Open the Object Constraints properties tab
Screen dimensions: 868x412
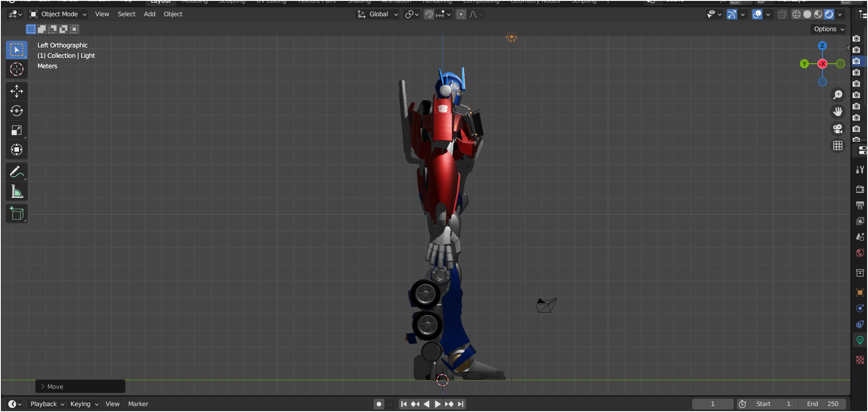click(x=860, y=324)
